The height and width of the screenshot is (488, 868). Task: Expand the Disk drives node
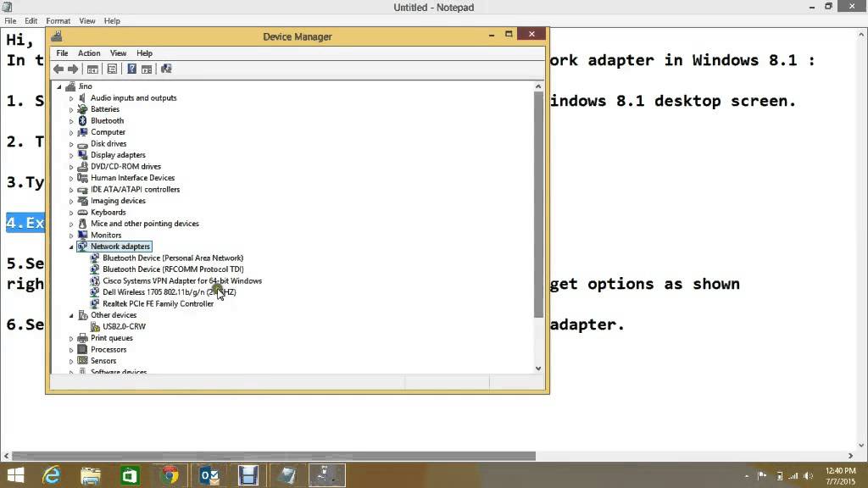71,144
